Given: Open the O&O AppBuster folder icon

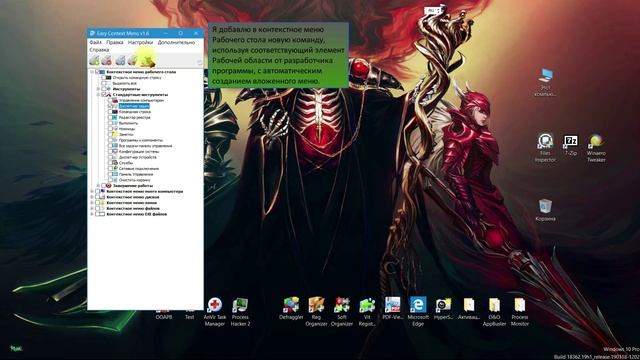Looking at the screenshot, I should [x=494, y=312].
